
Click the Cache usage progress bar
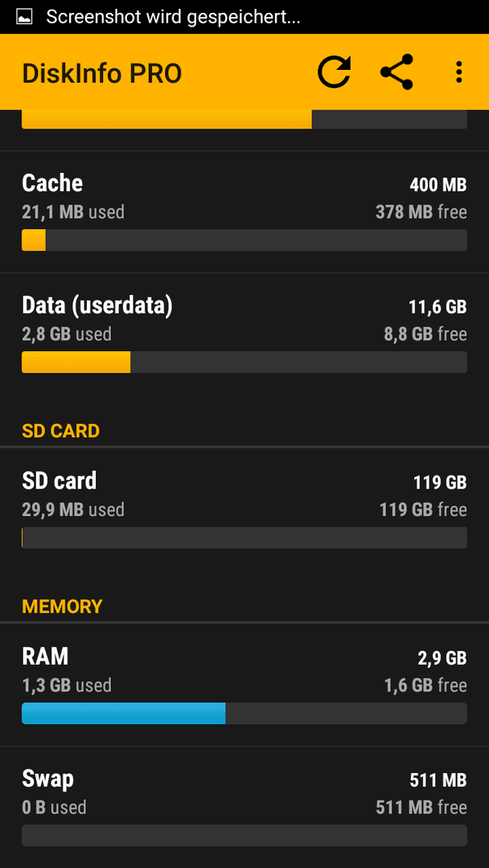tap(244, 240)
